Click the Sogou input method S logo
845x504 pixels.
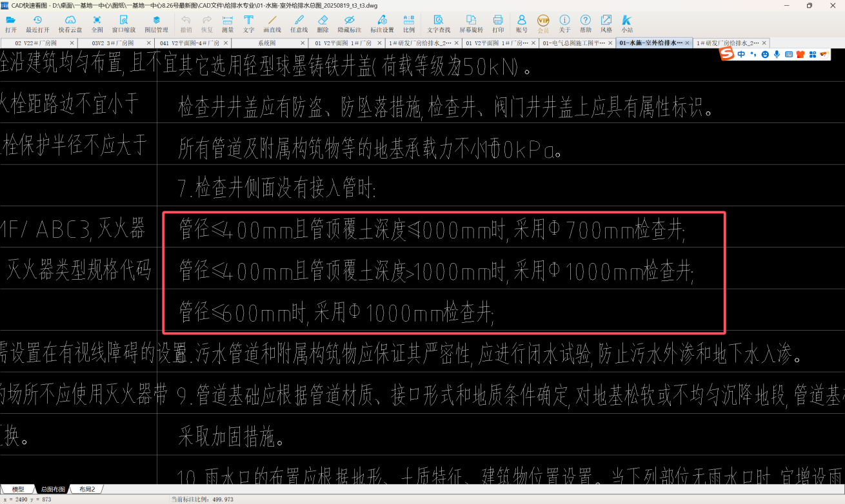727,54
